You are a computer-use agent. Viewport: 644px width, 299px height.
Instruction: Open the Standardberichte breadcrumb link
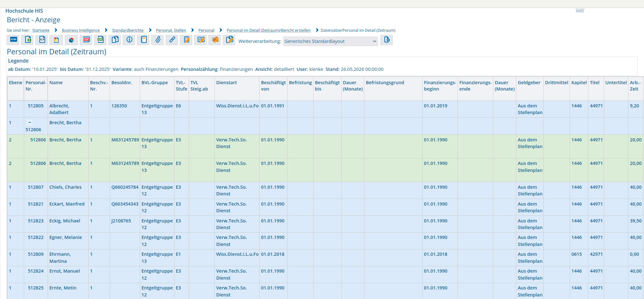pos(128,31)
